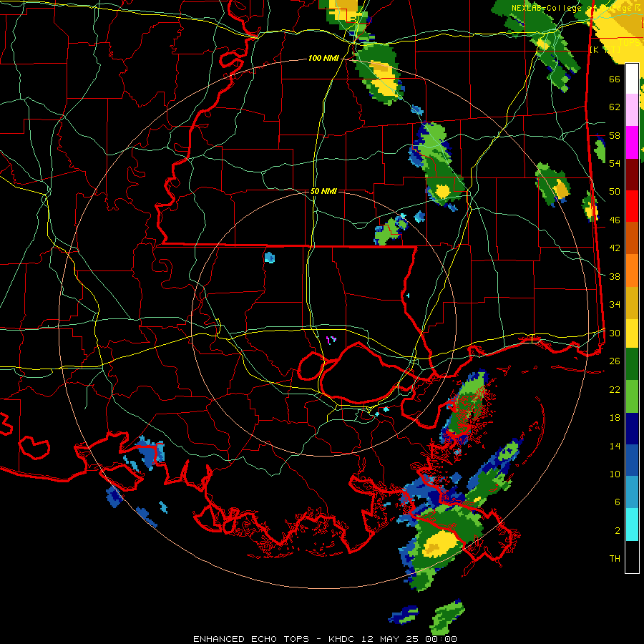Viewport: 644px width, 644px height.
Task: Select the magenta legend color block
Action: [632, 142]
